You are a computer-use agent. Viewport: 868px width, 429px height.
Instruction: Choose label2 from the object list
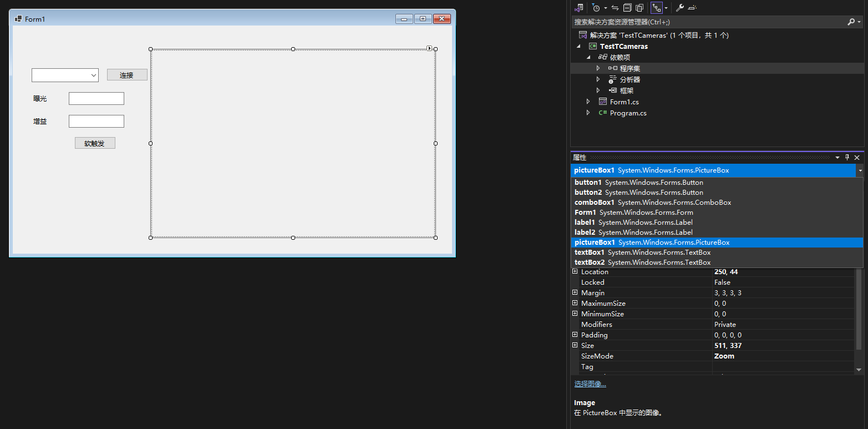point(717,233)
